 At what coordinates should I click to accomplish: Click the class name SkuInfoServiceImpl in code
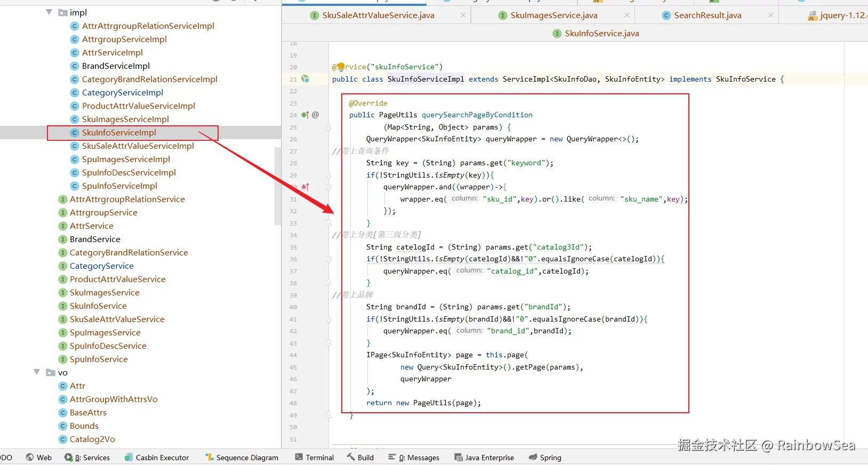click(x=425, y=79)
